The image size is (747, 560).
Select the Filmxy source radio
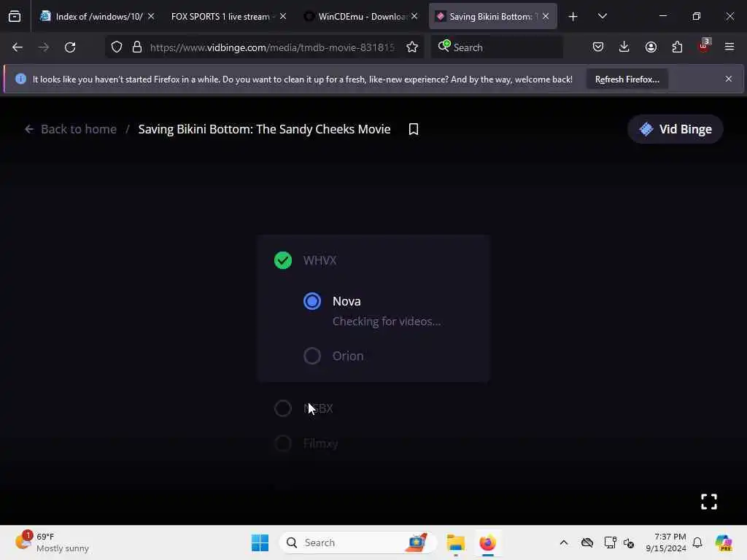[283, 443]
